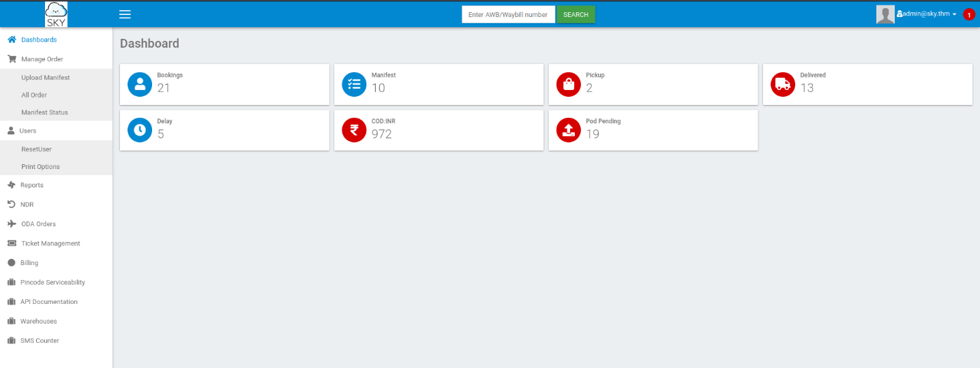Click the Manifest checklist icon
Screen dimensions: 980x368
coord(354,85)
